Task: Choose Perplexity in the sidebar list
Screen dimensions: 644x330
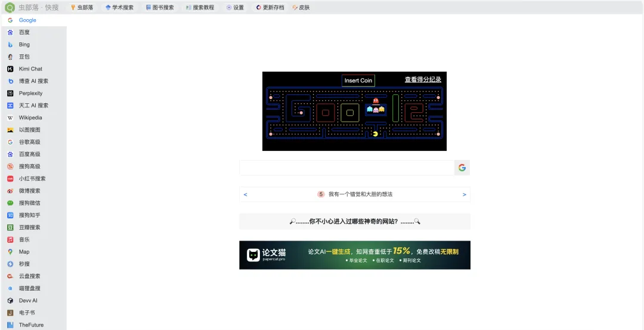Action: 30,94
